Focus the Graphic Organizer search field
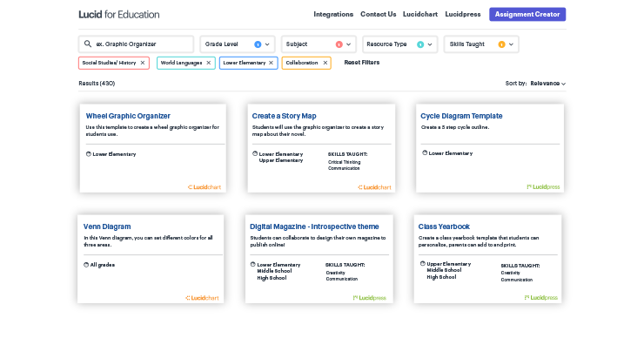This screenshot has height=338, width=644. (x=136, y=44)
